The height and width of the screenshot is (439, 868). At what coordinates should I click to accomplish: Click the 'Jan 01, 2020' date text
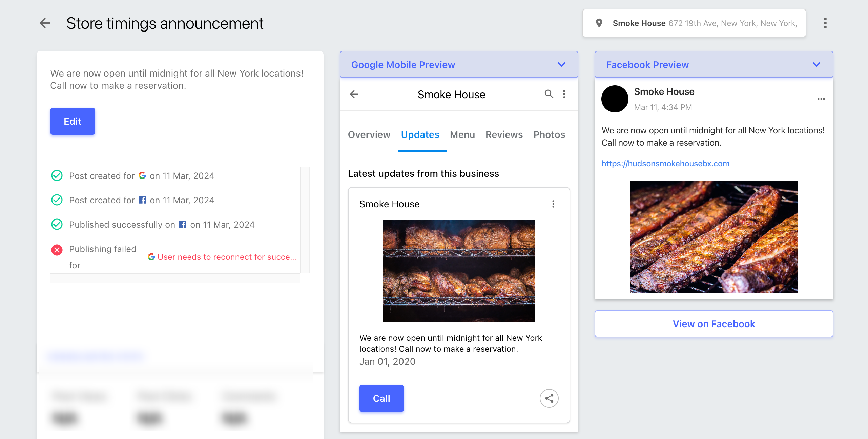(x=387, y=361)
